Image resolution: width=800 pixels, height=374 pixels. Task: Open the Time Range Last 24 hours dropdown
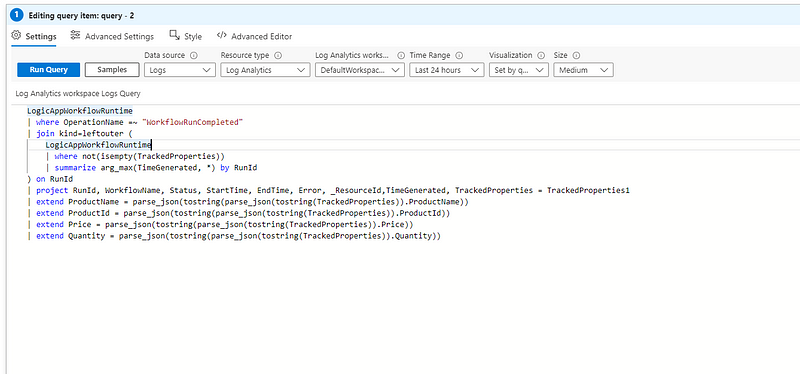pyautogui.click(x=446, y=70)
